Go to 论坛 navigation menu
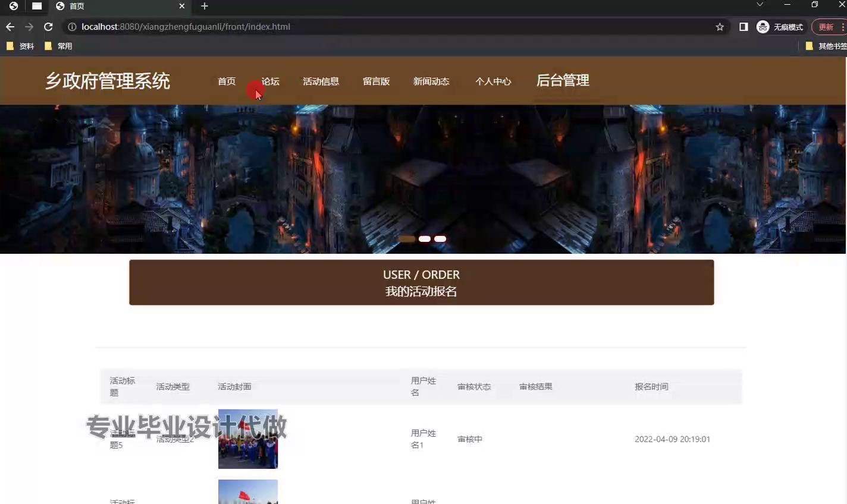 coord(271,81)
